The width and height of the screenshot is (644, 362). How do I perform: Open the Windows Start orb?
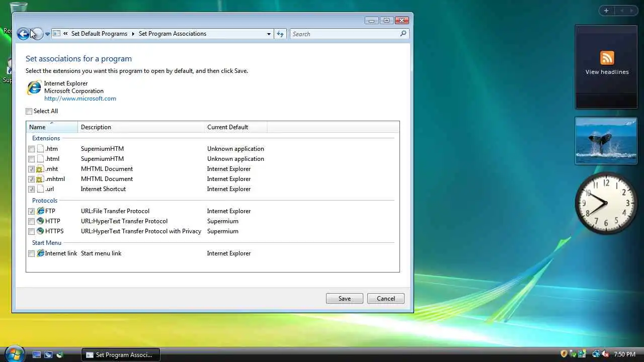[x=14, y=353]
